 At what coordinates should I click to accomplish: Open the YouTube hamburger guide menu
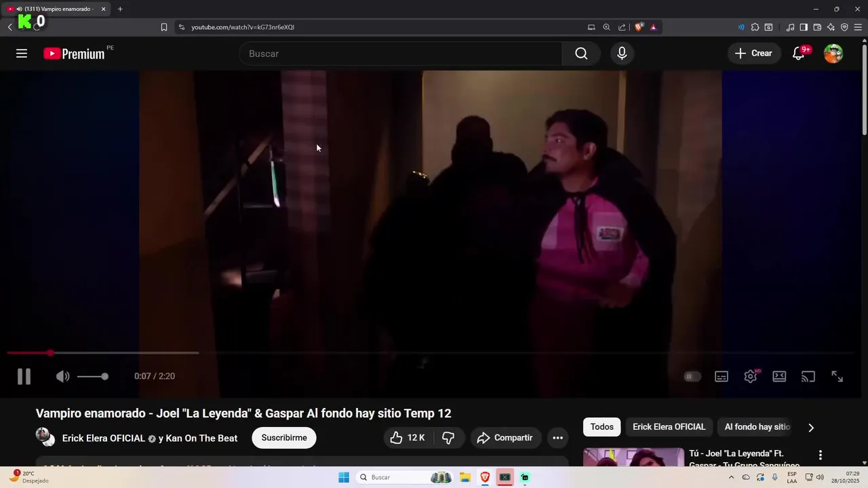click(x=22, y=54)
